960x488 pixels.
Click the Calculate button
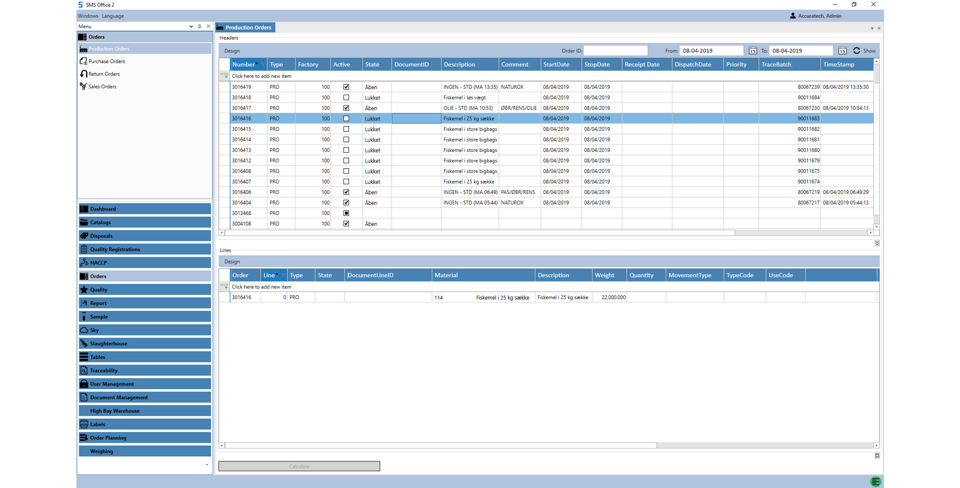(x=299, y=466)
